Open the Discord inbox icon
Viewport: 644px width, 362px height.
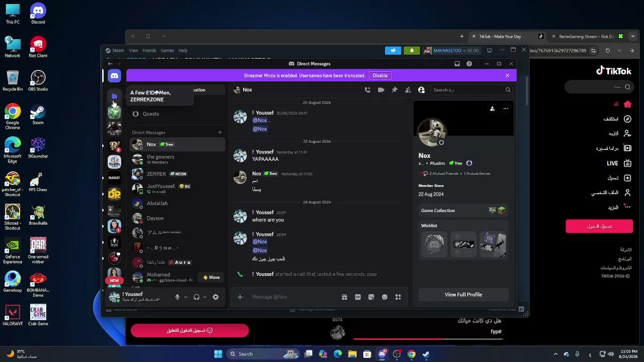(457, 64)
